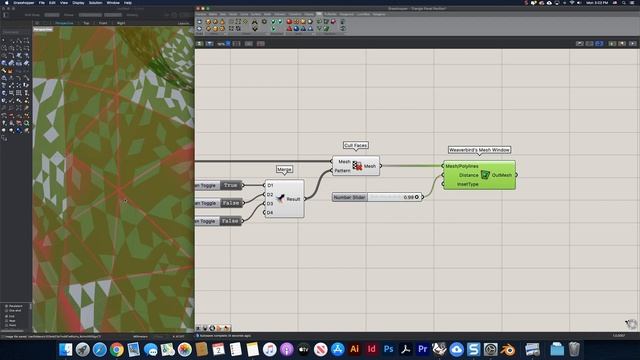Switch to the Front viewport tab
Image resolution: width=640 pixels, height=360 pixels.
point(103,23)
